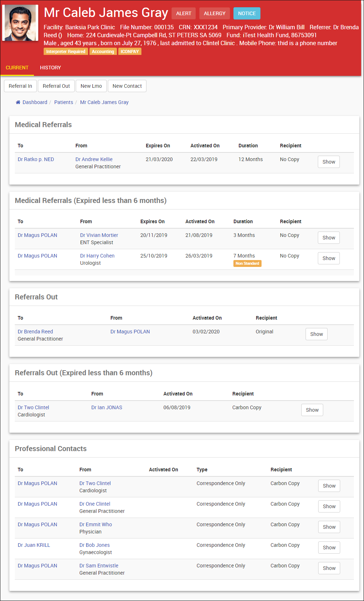Show the Dr Ratko p. NED referral
The height and width of the screenshot is (601, 364).
click(329, 162)
